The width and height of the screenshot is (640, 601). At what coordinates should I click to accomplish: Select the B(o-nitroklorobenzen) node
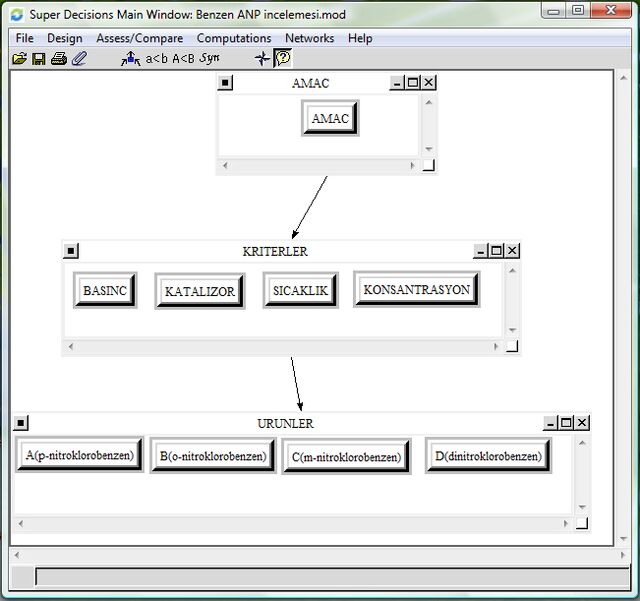[x=213, y=456]
